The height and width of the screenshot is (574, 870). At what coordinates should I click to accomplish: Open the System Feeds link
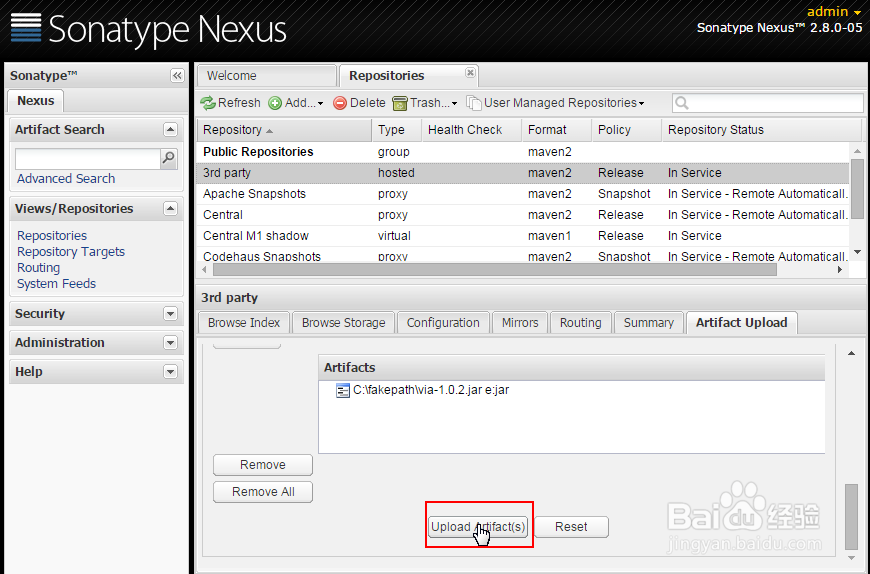[56, 284]
